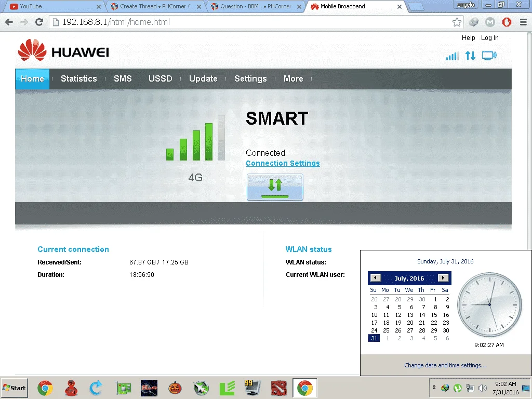This screenshot has height=399, width=532.
Task: Open the network tray icon
Action: pyautogui.click(x=470, y=388)
